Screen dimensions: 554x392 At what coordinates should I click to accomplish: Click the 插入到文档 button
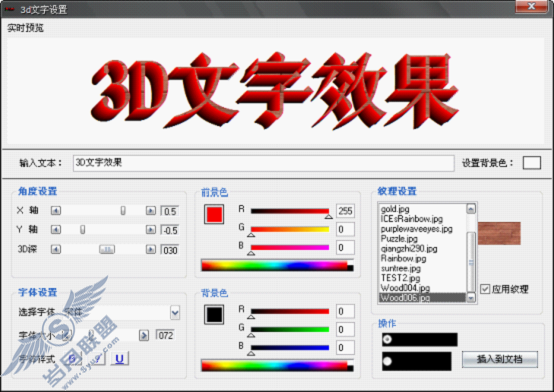click(x=500, y=359)
